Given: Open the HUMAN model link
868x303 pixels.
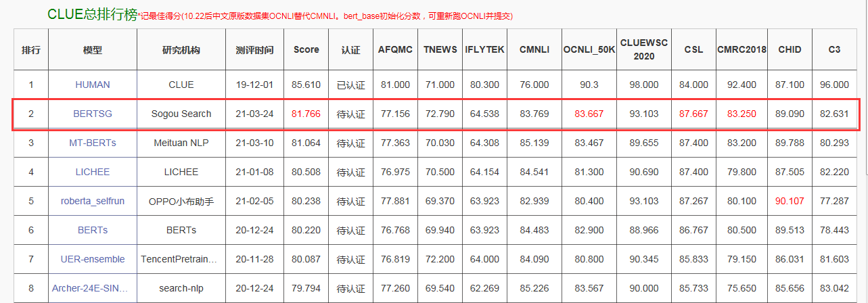Looking at the screenshot, I should (93, 85).
